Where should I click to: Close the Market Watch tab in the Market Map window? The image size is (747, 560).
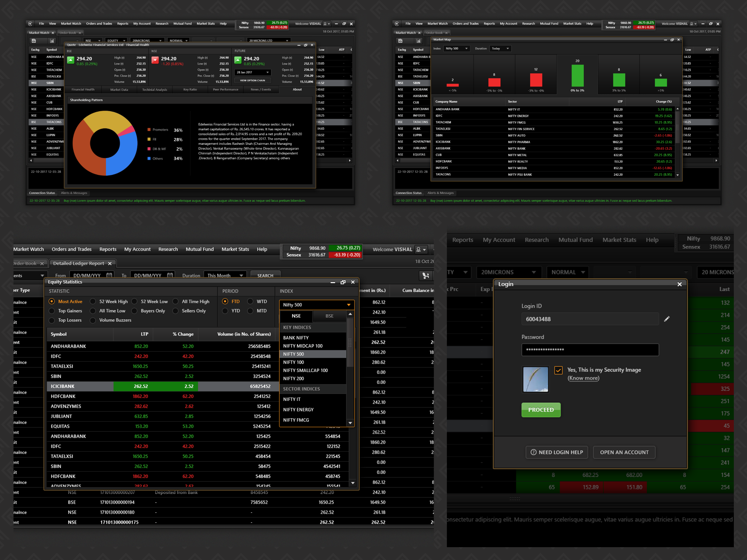coord(420,33)
